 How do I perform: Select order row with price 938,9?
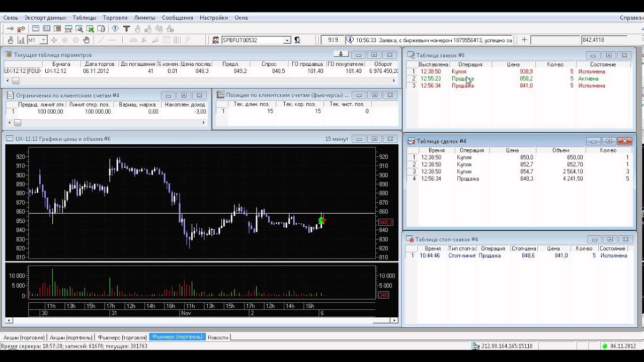[x=518, y=72]
